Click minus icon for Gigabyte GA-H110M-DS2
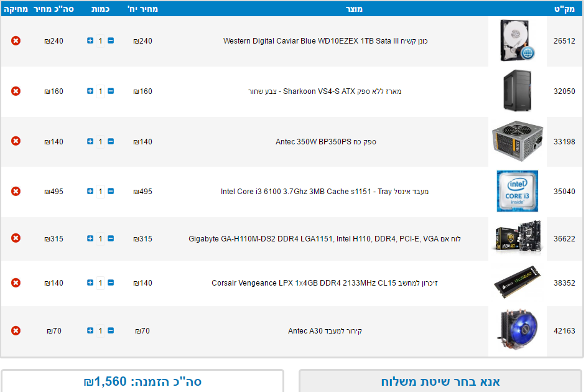 click(111, 238)
